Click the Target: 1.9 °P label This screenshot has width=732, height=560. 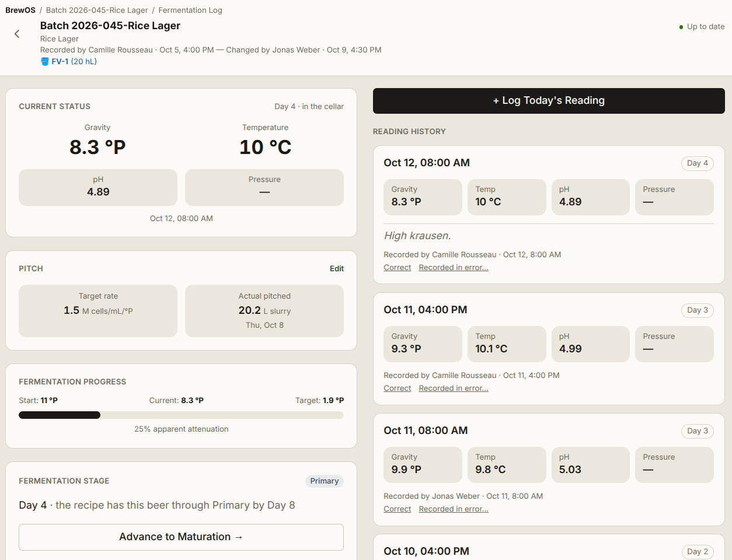[x=319, y=400]
